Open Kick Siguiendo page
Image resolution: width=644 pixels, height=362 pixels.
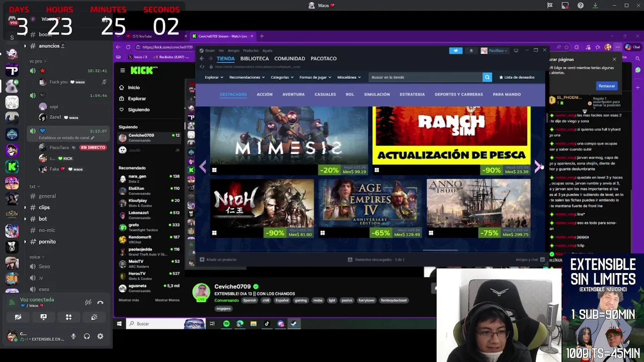(x=134, y=110)
